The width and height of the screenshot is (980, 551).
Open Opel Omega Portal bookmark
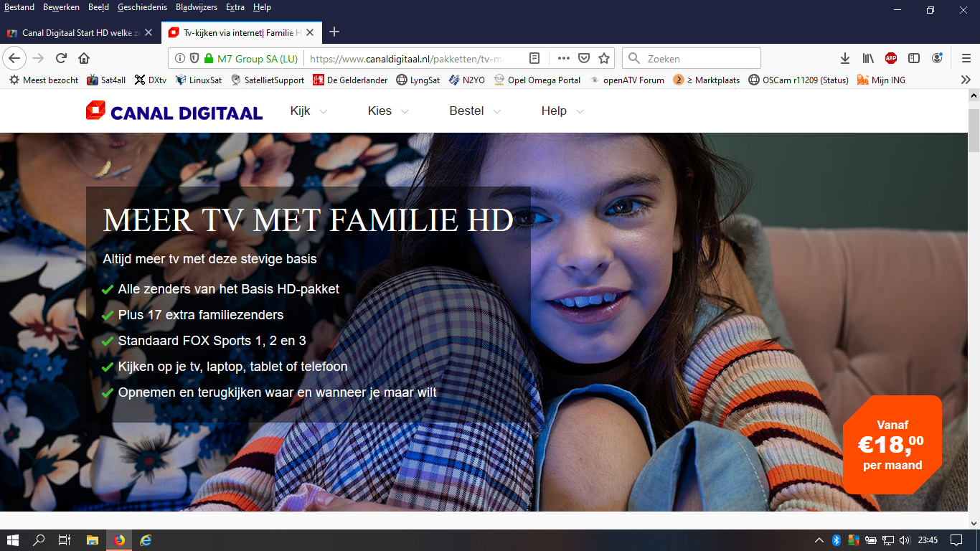tap(537, 80)
